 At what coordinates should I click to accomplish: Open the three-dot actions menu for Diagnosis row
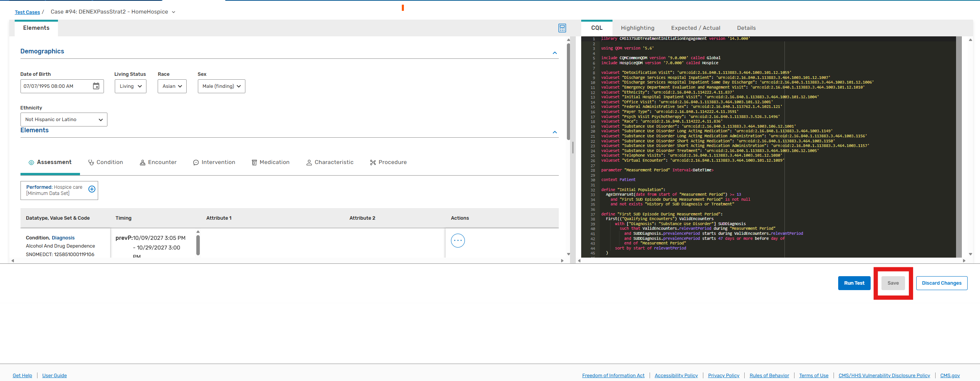(458, 241)
